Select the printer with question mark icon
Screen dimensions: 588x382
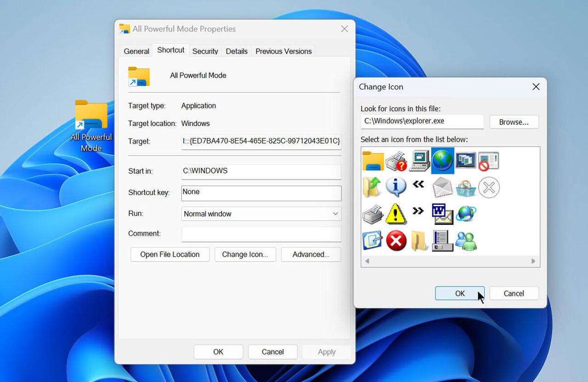click(x=396, y=161)
